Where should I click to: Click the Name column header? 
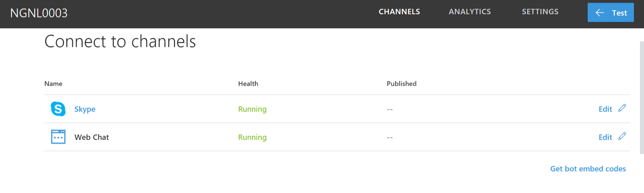pyautogui.click(x=53, y=84)
